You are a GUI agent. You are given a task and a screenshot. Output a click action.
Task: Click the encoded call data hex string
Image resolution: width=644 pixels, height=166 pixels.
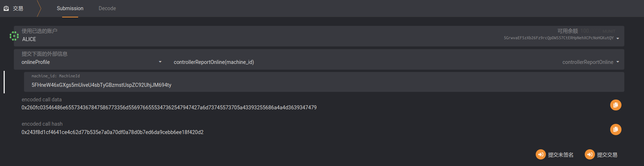click(169, 108)
